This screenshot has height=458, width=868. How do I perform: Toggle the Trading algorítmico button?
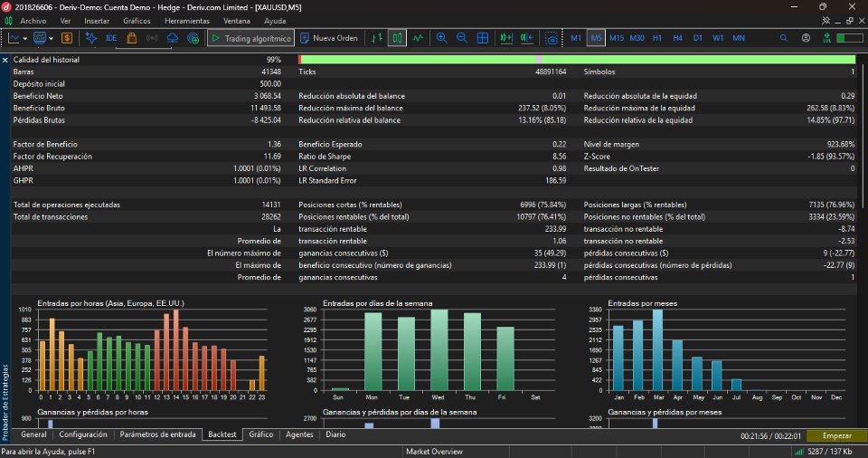point(251,38)
